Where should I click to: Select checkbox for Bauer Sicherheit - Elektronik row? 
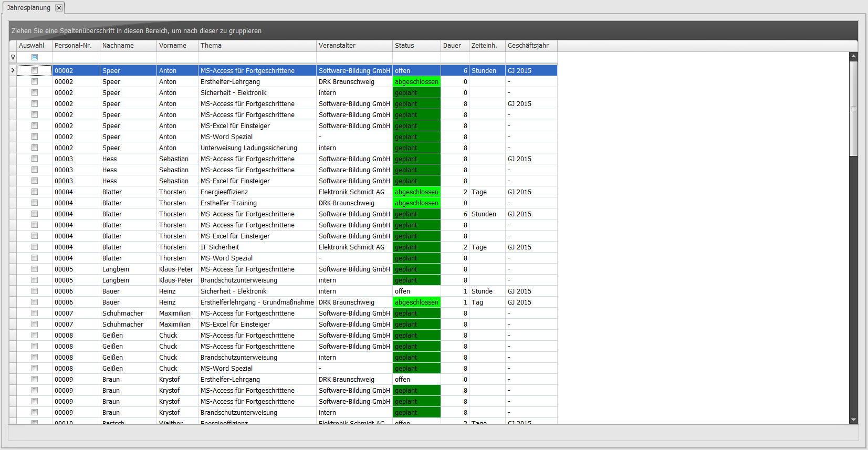[35, 291]
